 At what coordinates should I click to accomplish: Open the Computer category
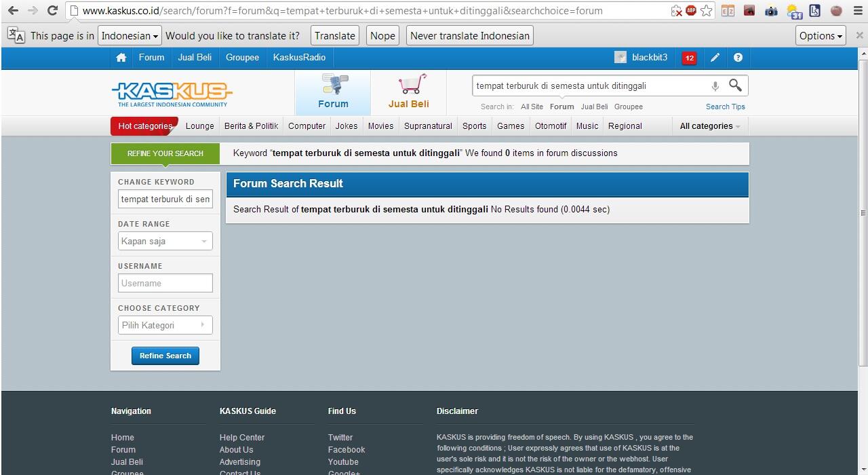pos(307,126)
